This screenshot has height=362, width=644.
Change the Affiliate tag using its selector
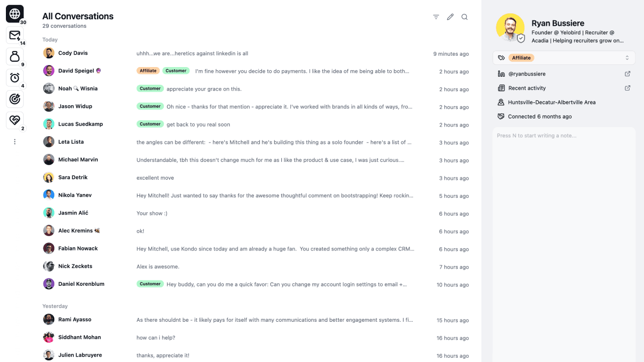pyautogui.click(x=627, y=57)
